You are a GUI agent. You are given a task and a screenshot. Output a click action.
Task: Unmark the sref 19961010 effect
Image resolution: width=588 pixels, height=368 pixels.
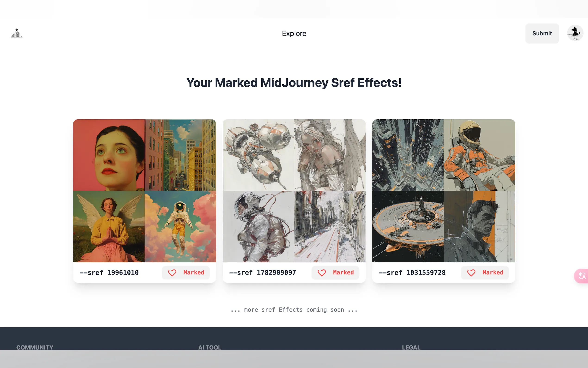tap(186, 273)
